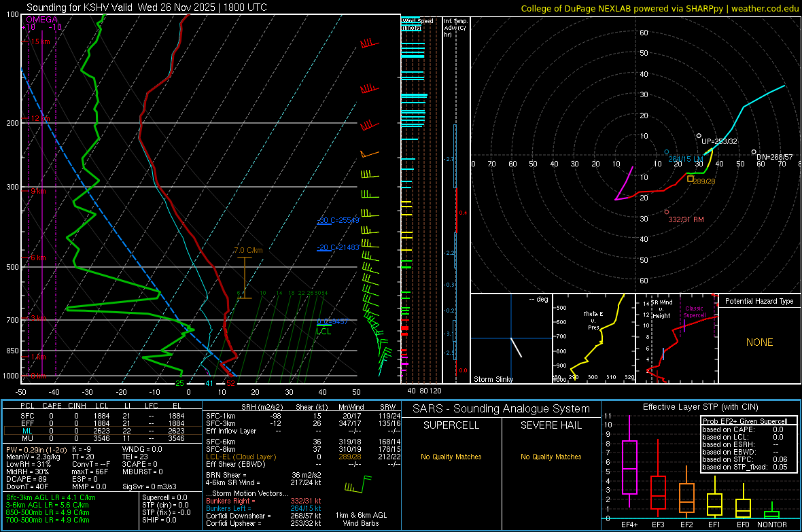
Task: Click the 'Storm Slinky' panel label
Action: coord(493,379)
